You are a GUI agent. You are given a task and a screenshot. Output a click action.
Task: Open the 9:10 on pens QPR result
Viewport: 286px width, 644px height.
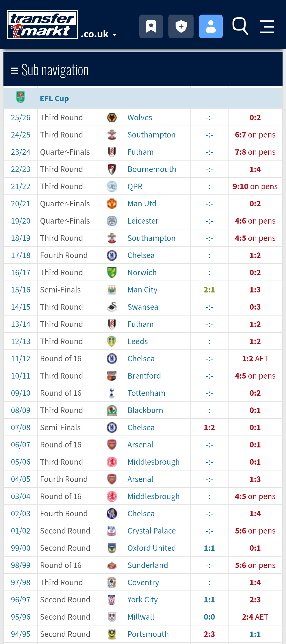point(255,186)
